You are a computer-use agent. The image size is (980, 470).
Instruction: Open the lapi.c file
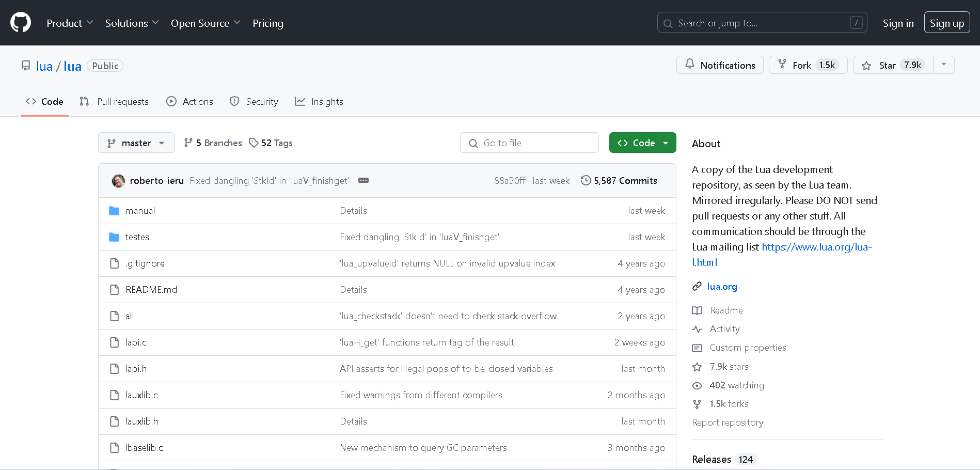[x=136, y=342]
